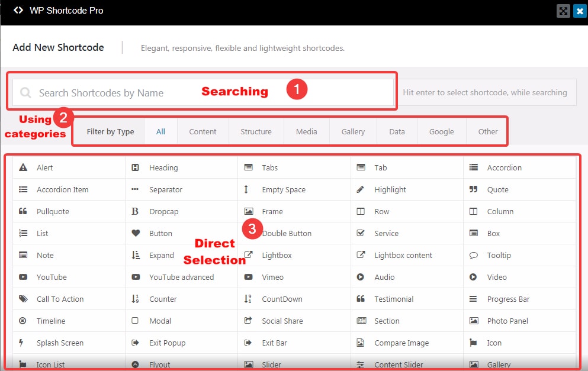Insert the Accordion shortcode
This screenshot has width=588, height=371.
pyautogui.click(x=503, y=167)
